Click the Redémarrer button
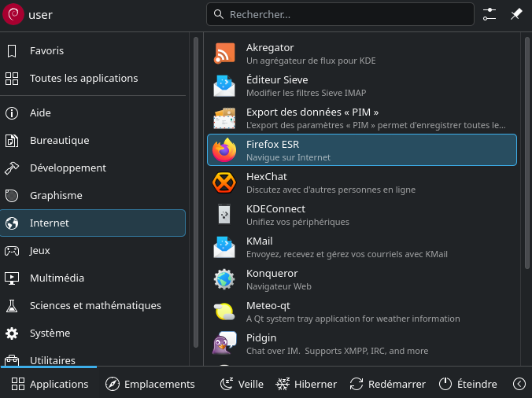This screenshot has width=532, height=398. [387, 384]
